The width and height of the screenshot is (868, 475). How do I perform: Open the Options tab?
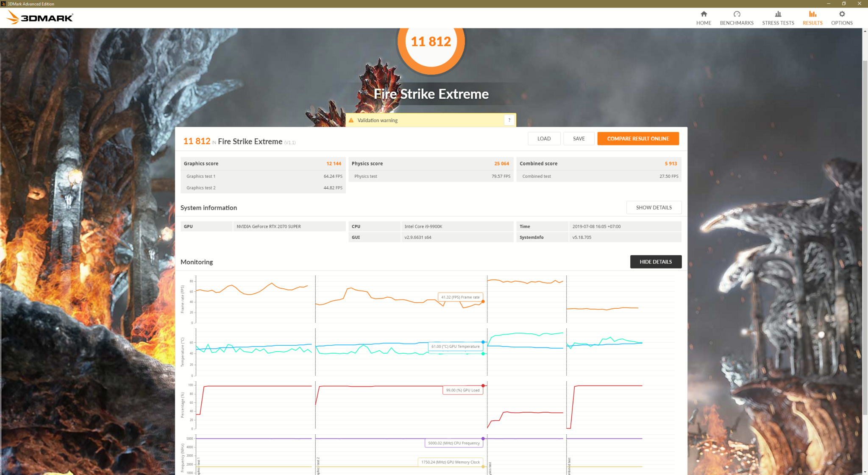(x=842, y=18)
